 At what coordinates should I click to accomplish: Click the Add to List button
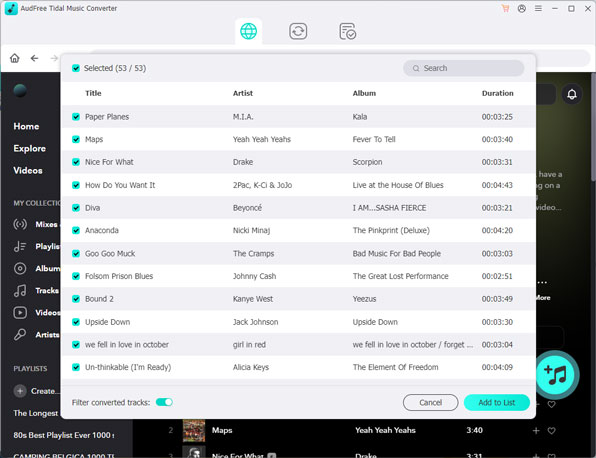click(496, 403)
